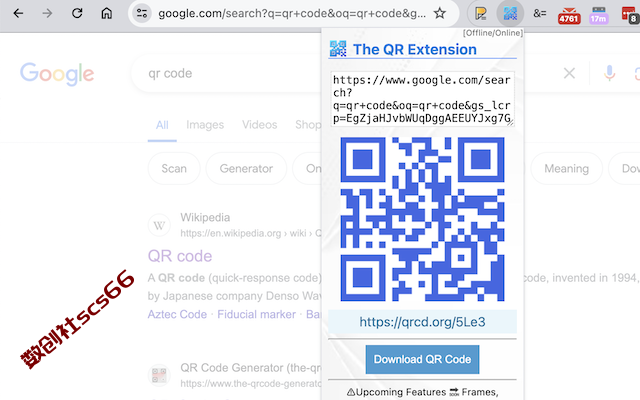Select the Scan suggestion chip
The height and width of the screenshot is (400, 640).
[x=174, y=169]
